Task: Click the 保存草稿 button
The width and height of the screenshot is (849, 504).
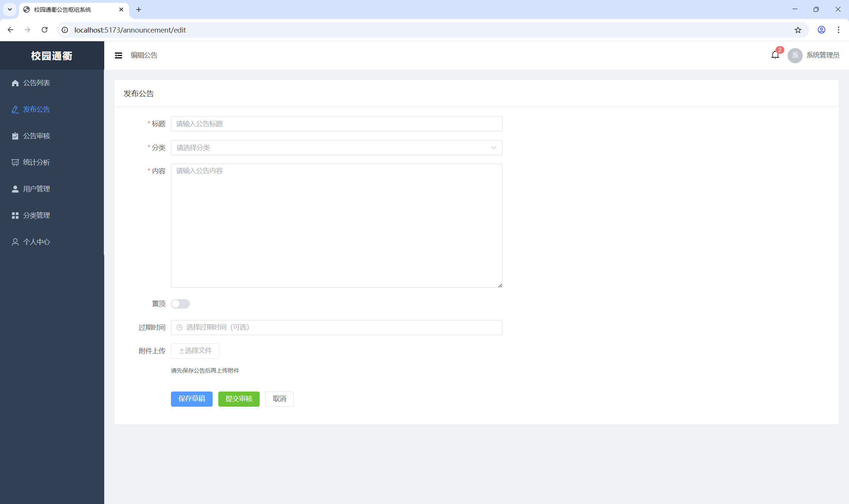Action: 191,399
